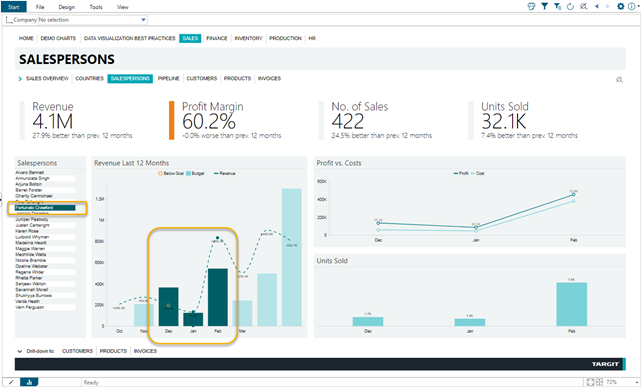Switch to chart view mode in status bar
642x388 pixels.
(29, 382)
